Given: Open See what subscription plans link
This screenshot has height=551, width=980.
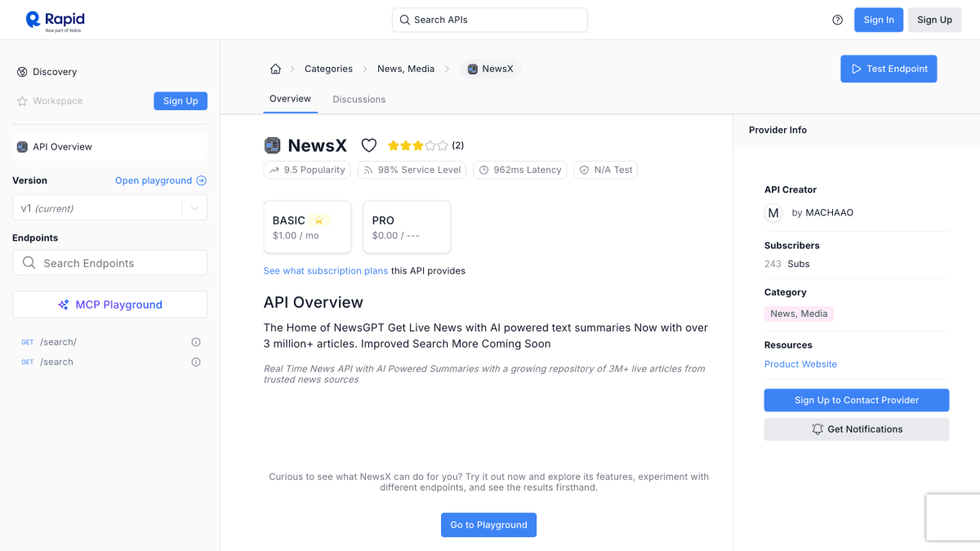Looking at the screenshot, I should 326,271.
